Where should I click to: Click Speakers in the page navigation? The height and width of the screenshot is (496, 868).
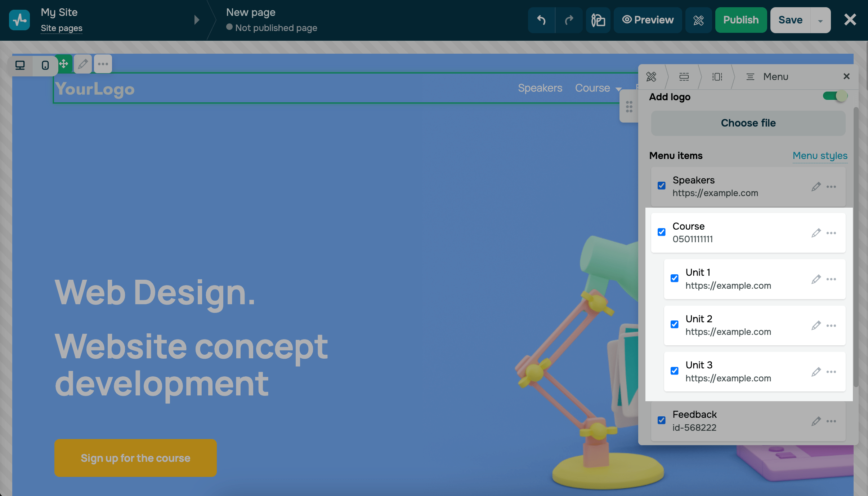coord(540,88)
